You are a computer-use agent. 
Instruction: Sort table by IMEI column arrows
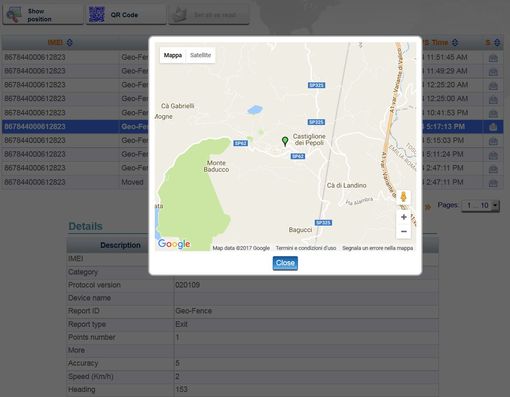(x=69, y=43)
